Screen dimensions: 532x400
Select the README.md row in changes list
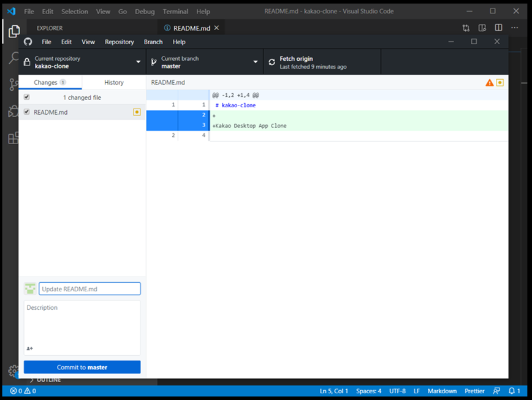click(83, 112)
